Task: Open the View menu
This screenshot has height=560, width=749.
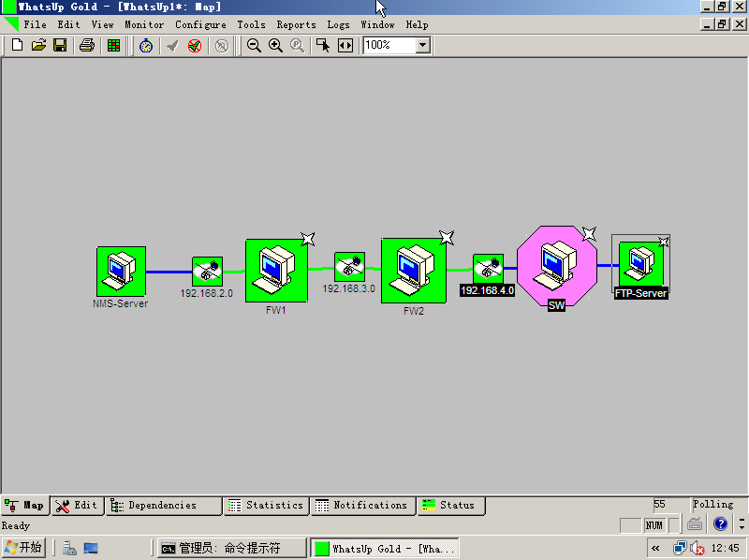Action: [102, 24]
